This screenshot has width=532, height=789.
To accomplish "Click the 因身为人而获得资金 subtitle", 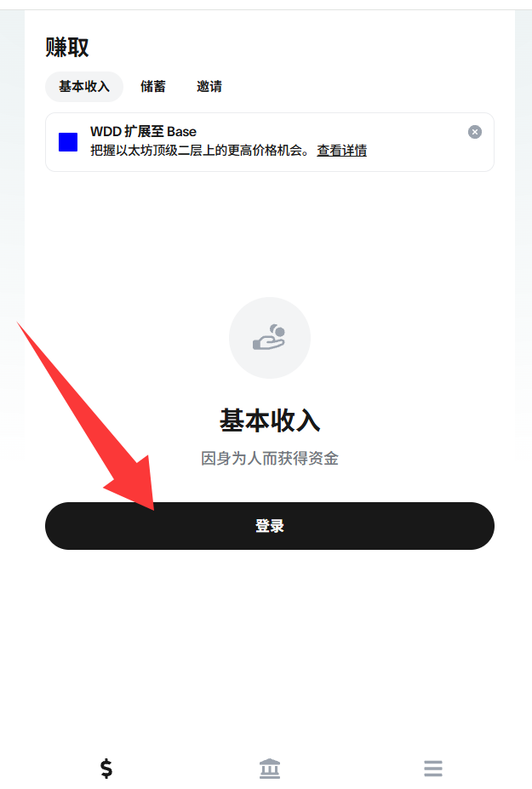I will (x=270, y=459).
